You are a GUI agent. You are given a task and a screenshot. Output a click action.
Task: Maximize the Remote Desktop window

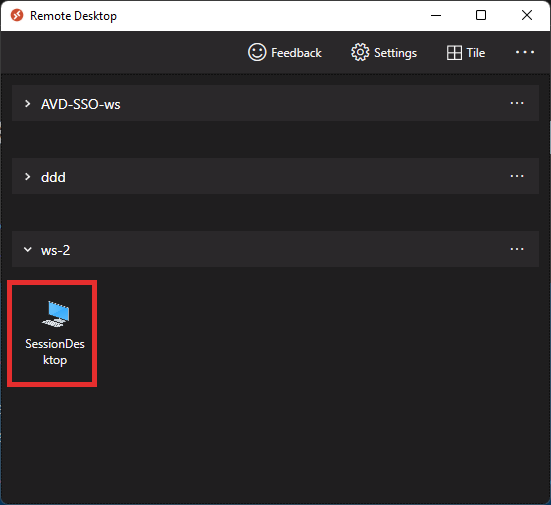pyautogui.click(x=481, y=15)
